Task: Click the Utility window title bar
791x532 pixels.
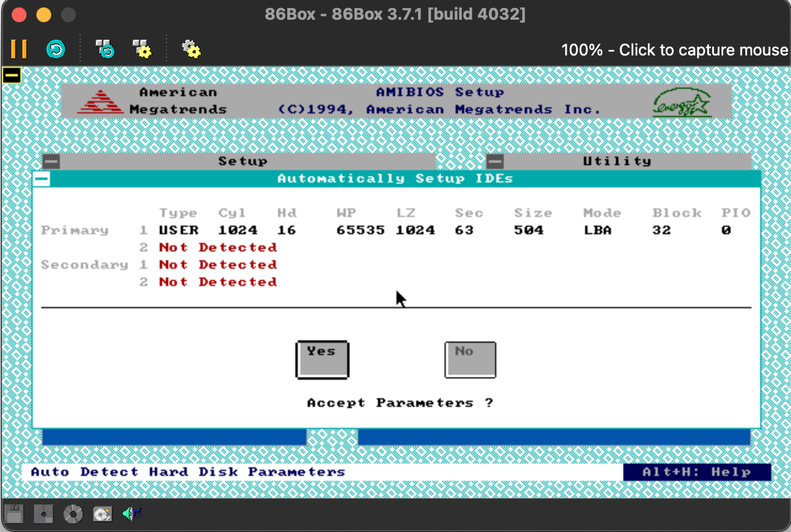Action: [x=617, y=162]
